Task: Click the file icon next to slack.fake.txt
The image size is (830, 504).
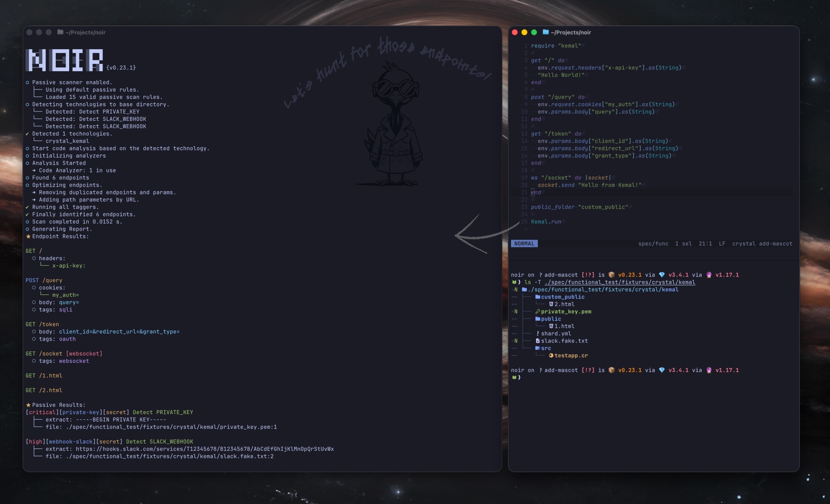Action: pos(537,341)
